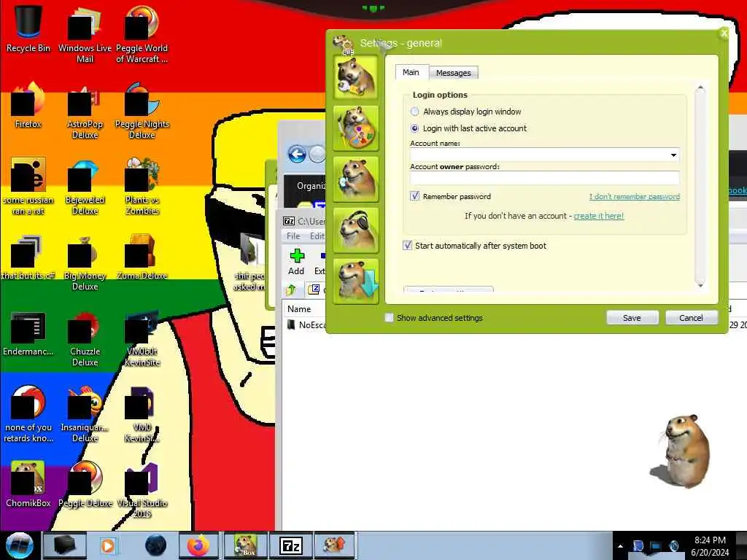The height and width of the screenshot is (560, 747).
Task: Open the 7-Zip File menu
Action: pos(293,236)
